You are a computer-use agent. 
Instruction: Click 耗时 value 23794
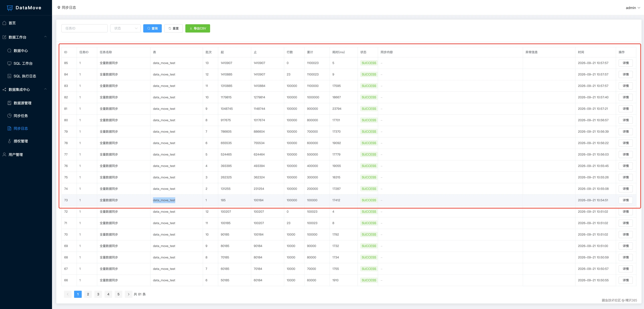tap(337, 109)
